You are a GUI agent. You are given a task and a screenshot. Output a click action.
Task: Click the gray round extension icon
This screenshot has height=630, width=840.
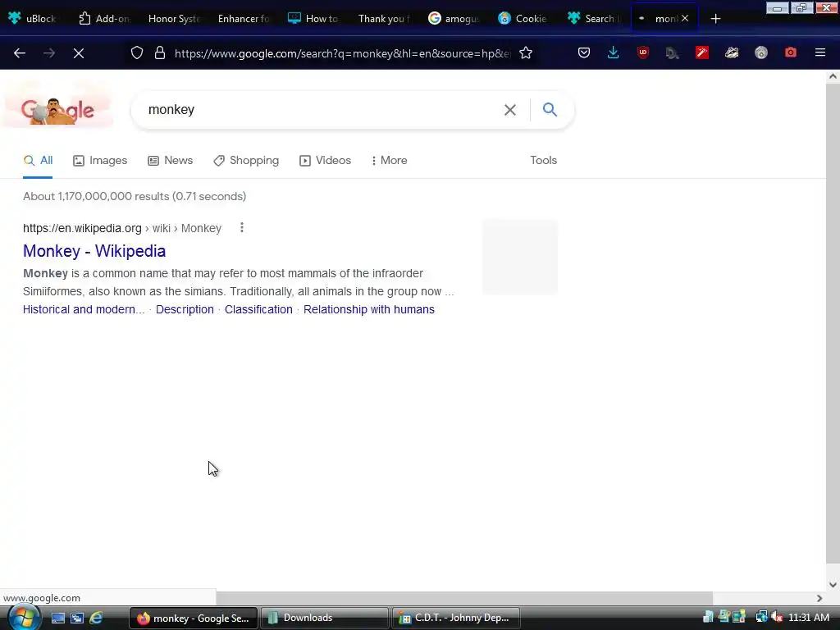tap(761, 52)
